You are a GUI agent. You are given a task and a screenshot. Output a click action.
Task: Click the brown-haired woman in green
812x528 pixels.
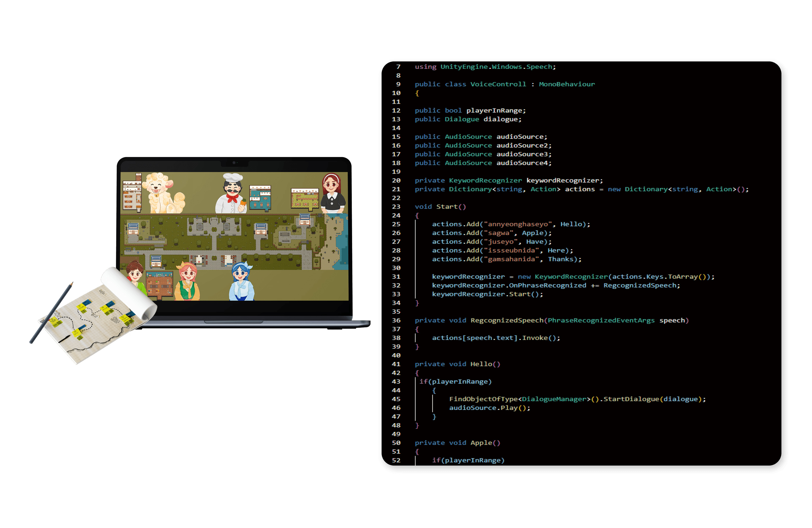pyautogui.click(x=135, y=276)
